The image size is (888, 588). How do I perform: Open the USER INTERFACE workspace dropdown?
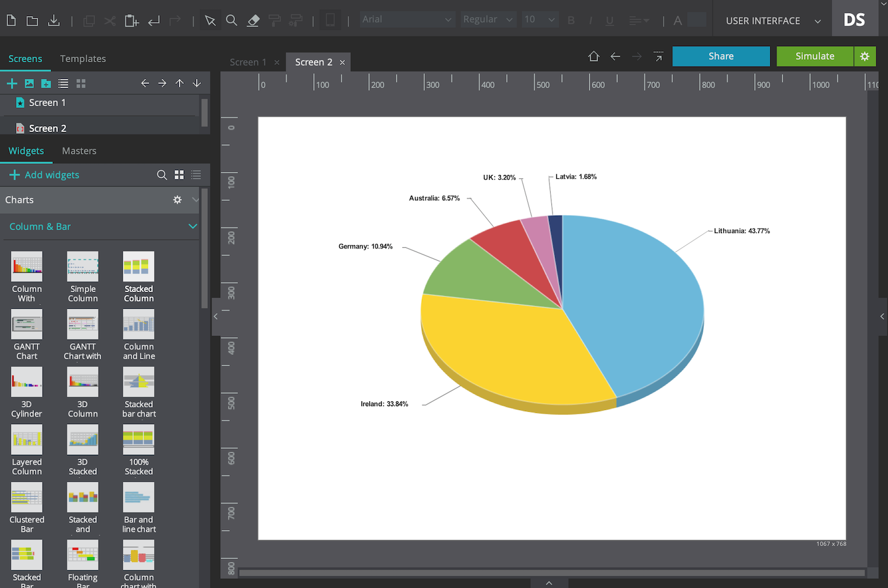(x=773, y=21)
